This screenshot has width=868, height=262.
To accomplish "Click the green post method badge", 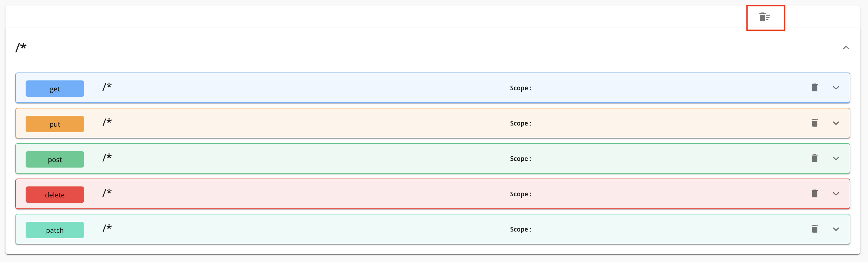I will click(55, 160).
